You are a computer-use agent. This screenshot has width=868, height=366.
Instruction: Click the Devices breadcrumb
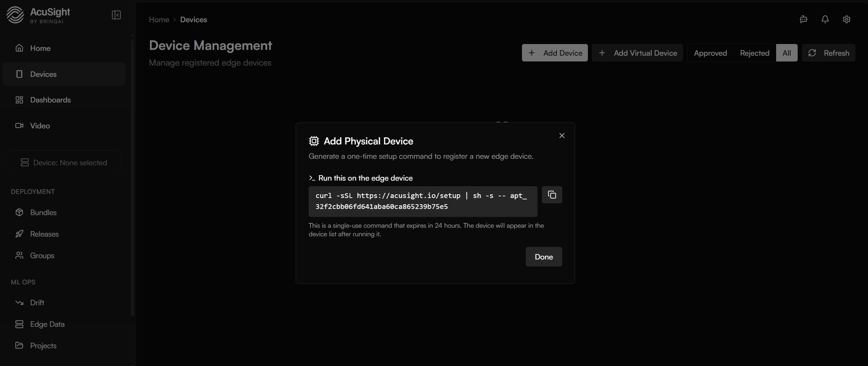pos(193,19)
